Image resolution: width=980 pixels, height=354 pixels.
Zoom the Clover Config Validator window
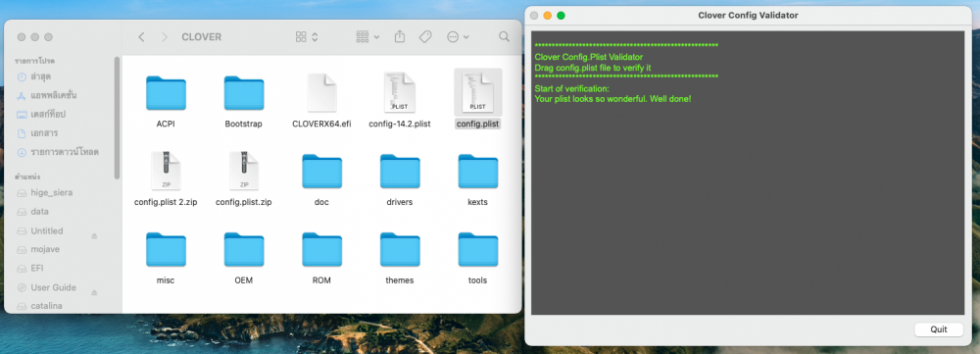pos(562,16)
